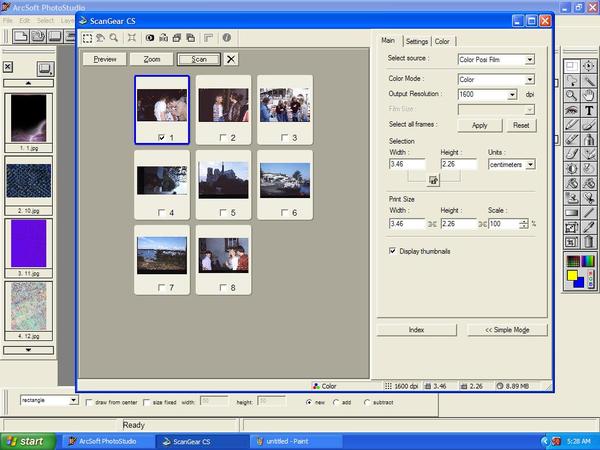Enable the size fixed checkbox
The image size is (600, 450).
click(x=146, y=403)
